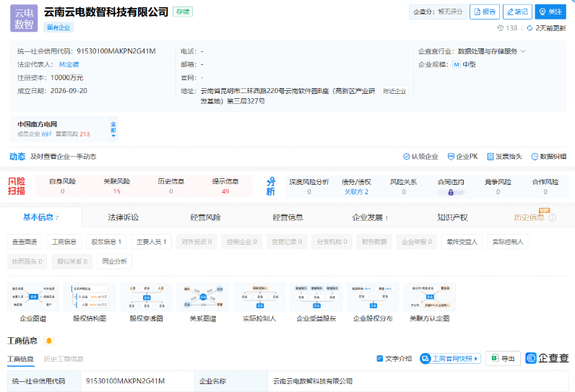Expand the 企查查行业 dropdown chevron
The width and height of the screenshot is (575, 392).
pyautogui.click(x=523, y=51)
